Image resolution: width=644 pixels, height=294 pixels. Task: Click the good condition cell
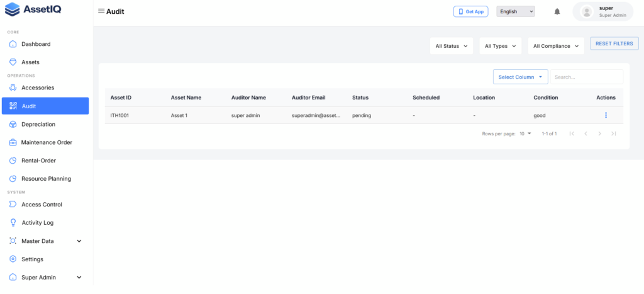(540, 116)
